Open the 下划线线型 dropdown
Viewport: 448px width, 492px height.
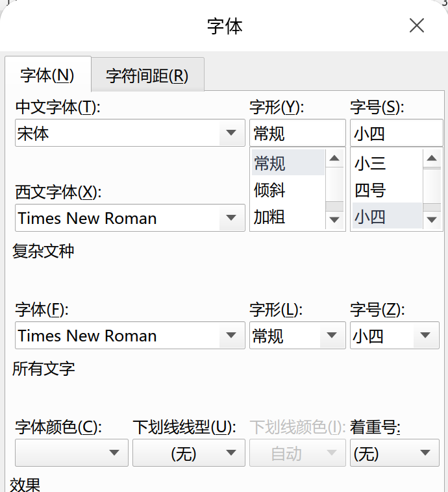(x=231, y=453)
